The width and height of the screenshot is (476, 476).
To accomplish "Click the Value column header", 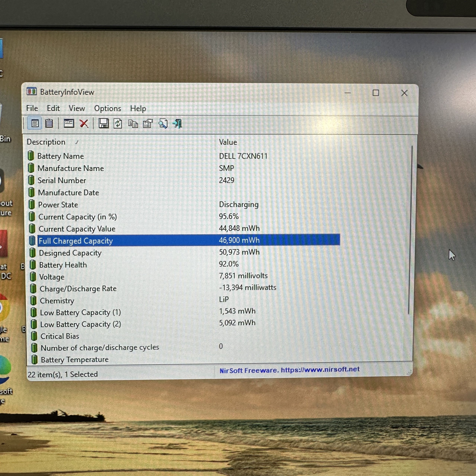I will click(228, 142).
